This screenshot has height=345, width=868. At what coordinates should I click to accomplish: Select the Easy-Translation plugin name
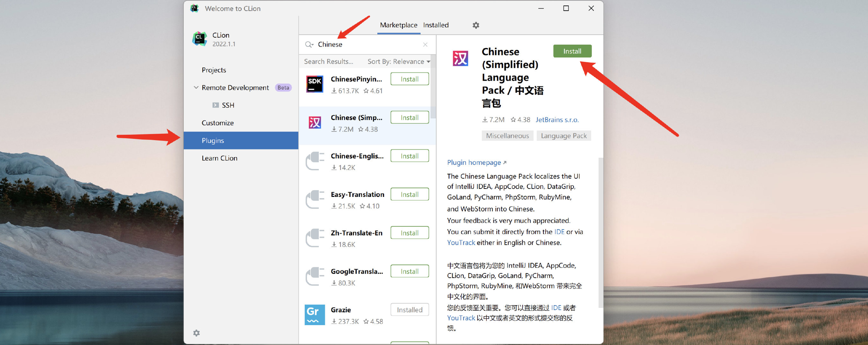357,194
